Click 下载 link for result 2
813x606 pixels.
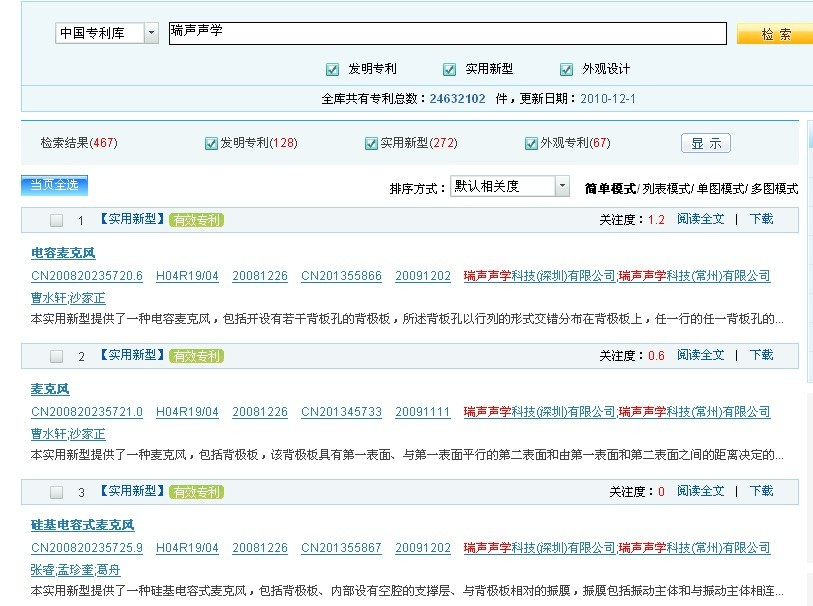pos(761,355)
